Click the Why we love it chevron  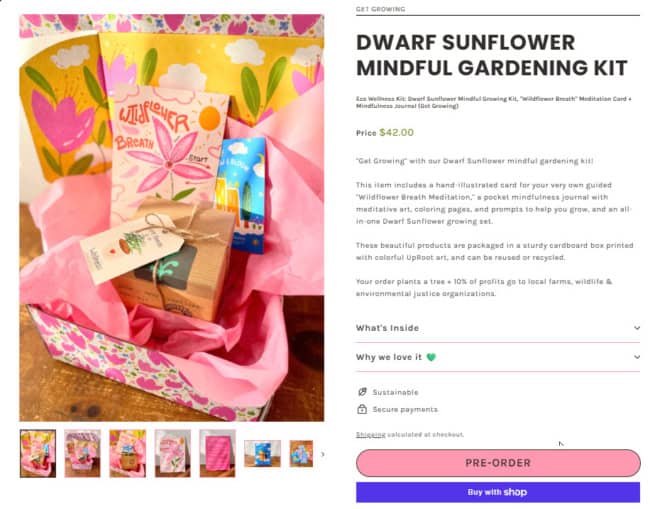pyautogui.click(x=636, y=357)
